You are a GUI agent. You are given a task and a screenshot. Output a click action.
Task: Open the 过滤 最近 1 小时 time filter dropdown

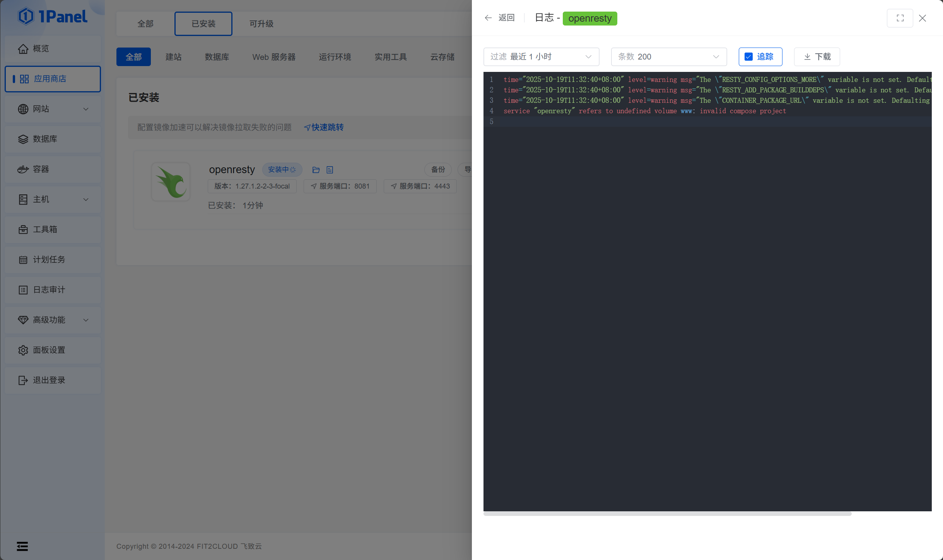pyautogui.click(x=541, y=57)
